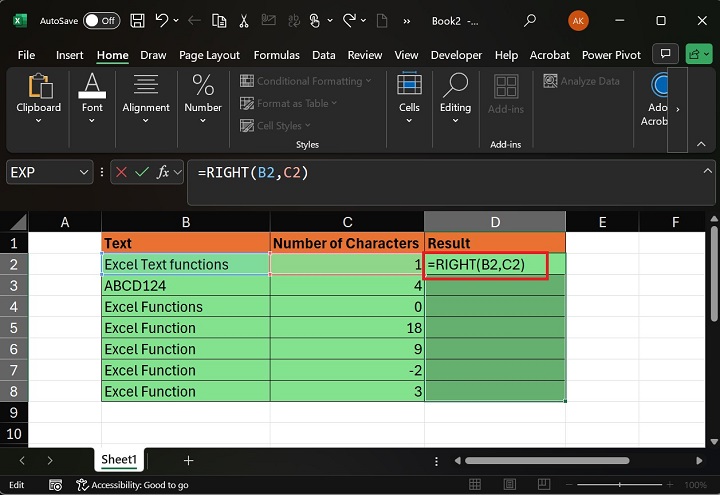The image size is (720, 495).
Task: Click Accessibility: Good to go status
Action: (x=132, y=484)
